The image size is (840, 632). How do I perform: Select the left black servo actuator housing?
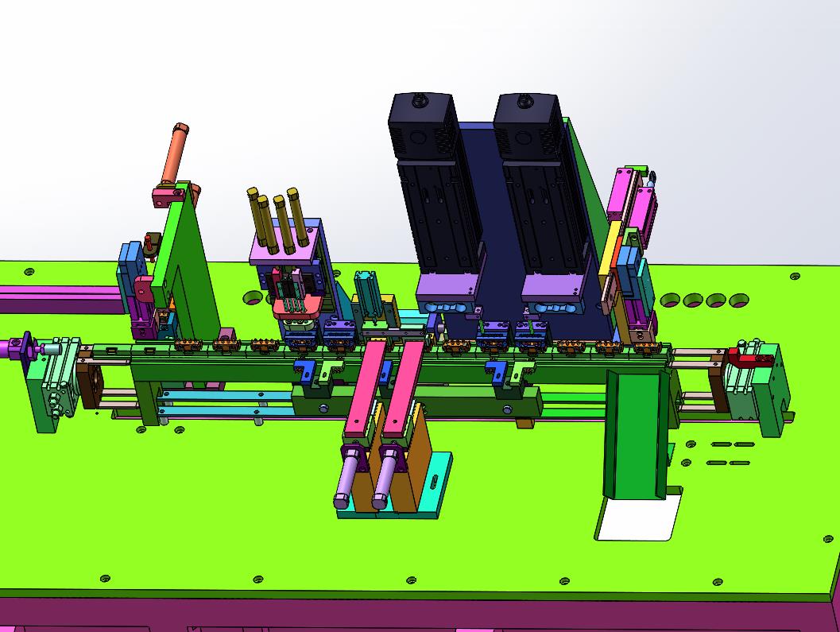(433, 185)
